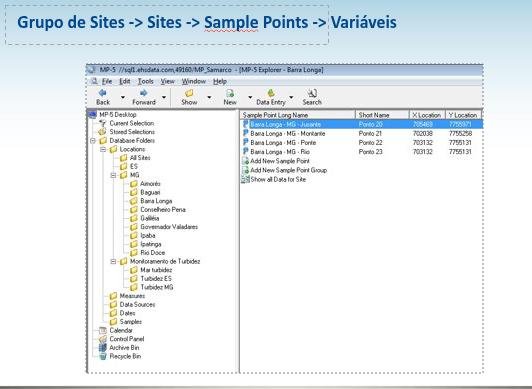Click the Calendar icon in tree
The image size is (532, 389).
(102, 330)
